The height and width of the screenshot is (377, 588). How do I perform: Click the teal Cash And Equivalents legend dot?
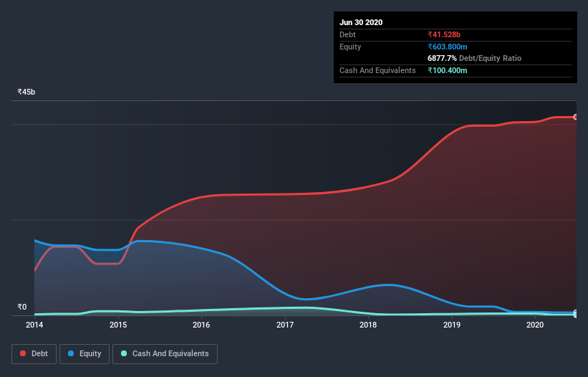[x=124, y=353]
